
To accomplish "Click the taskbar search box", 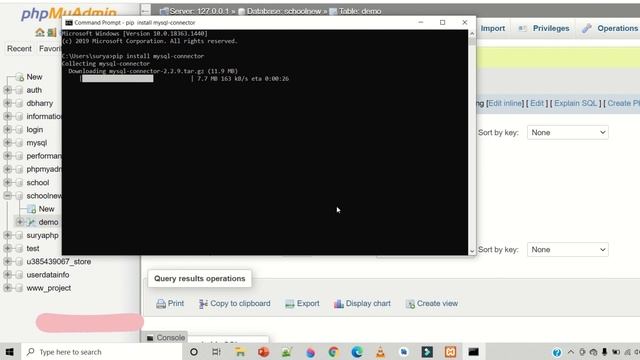I will coord(101,352).
